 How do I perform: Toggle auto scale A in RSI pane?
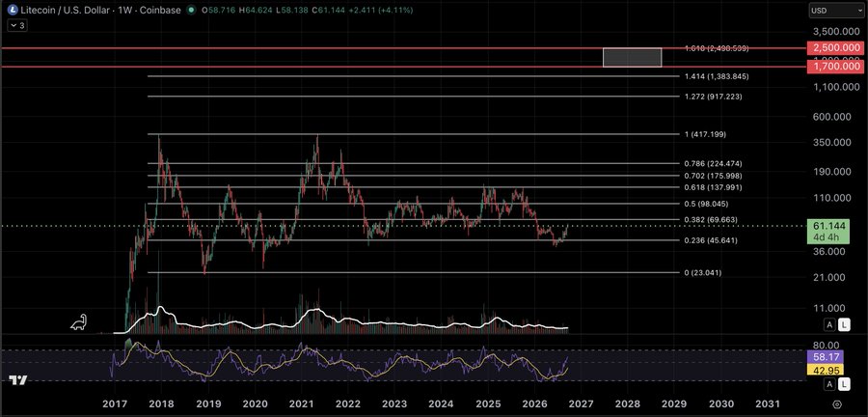829,384
